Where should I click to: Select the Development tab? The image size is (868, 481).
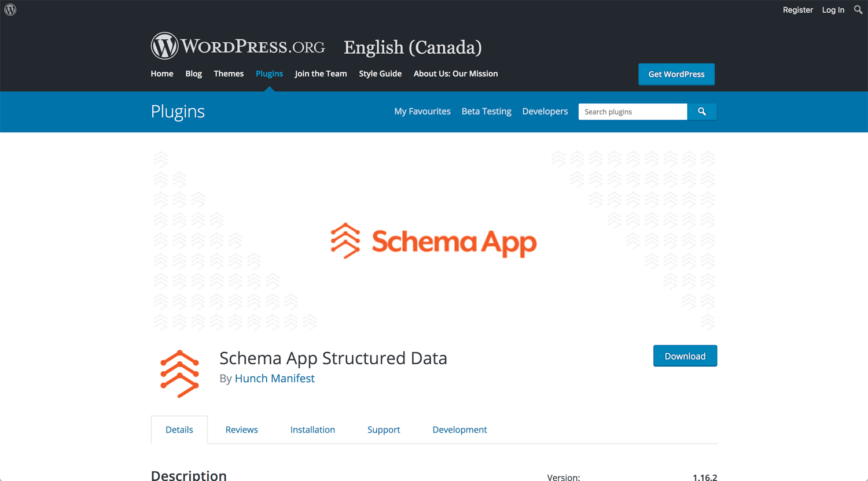(x=459, y=430)
